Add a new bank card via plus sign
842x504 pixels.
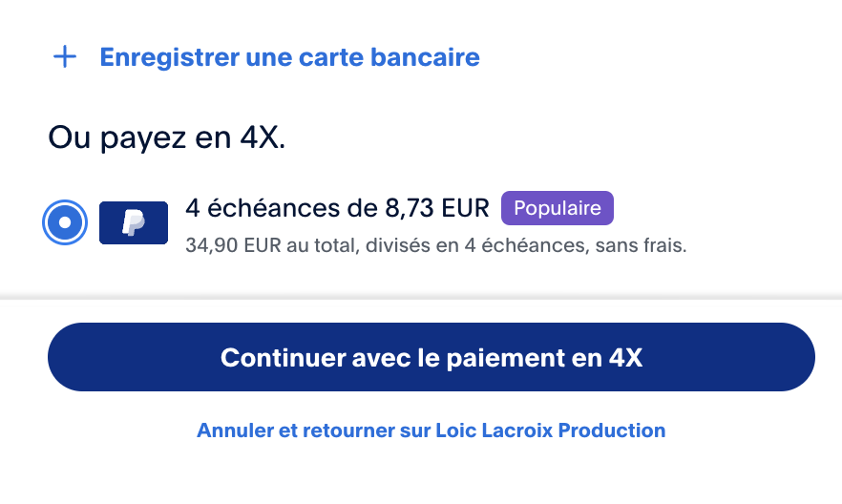65,57
